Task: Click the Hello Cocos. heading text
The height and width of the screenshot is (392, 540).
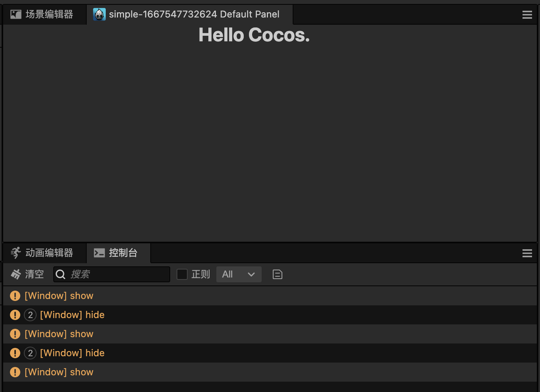Action: 254,35
